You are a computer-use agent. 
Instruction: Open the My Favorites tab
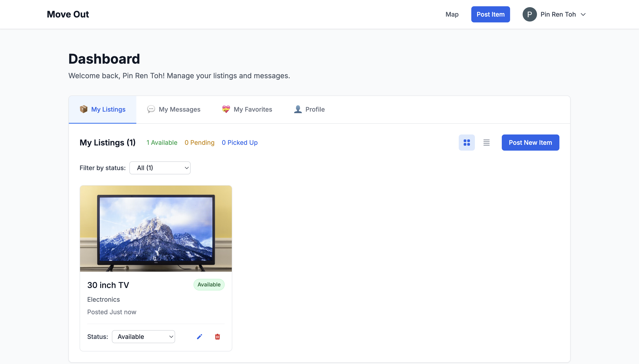click(x=252, y=109)
